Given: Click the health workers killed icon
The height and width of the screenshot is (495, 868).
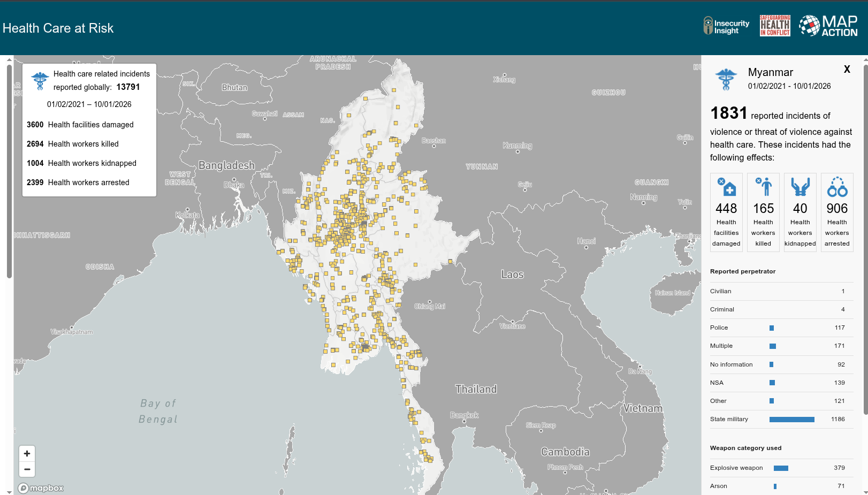Looking at the screenshot, I should (763, 187).
